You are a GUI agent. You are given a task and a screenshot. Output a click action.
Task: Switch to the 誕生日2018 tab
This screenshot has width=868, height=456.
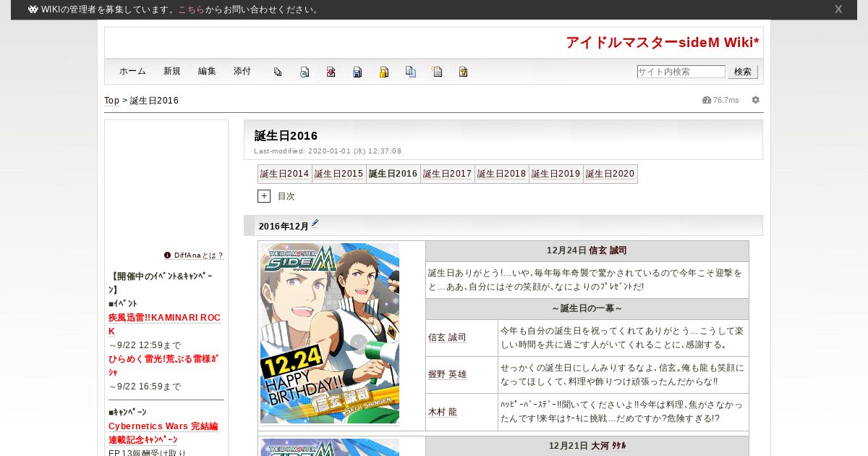point(502,174)
